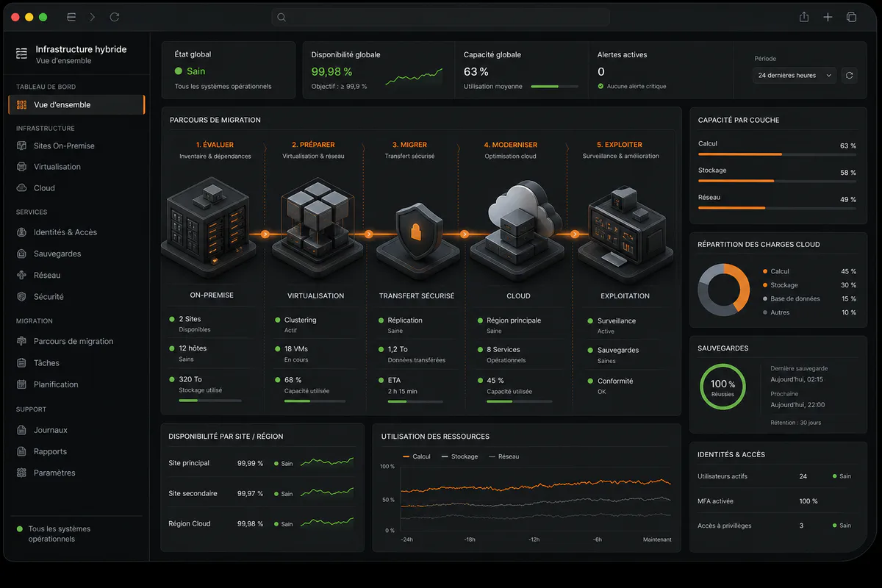Screen dimensions: 882x588
Task: Expand the sidebar toggle in the title bar
Action: pos(71,17)
